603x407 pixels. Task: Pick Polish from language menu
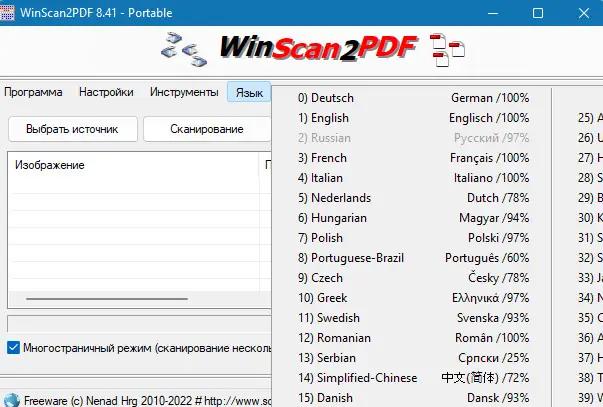413,238
